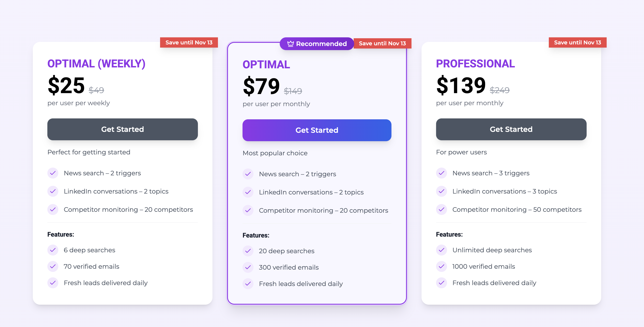Click checkmark next to News search – 3 triggers
This screenshot has width=644, height=327.
point(442,173)
